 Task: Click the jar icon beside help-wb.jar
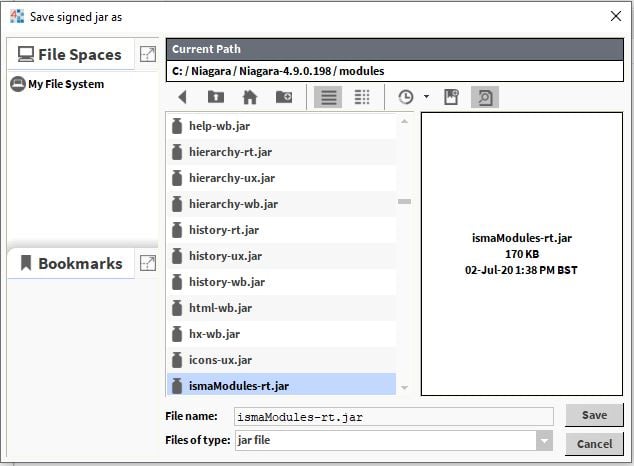(x=177, y=126)
